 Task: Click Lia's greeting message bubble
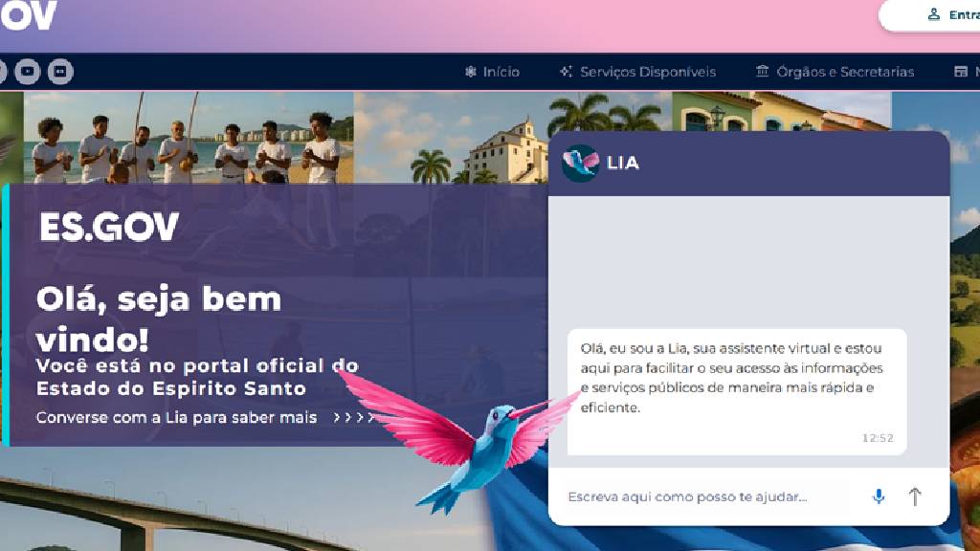pos(737,391)
